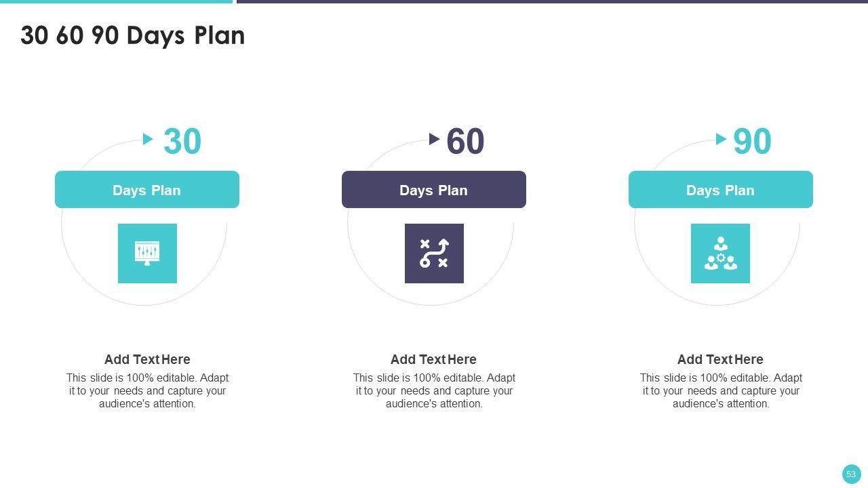Select the left Add Text Here heading

click(x=147, y=359)
